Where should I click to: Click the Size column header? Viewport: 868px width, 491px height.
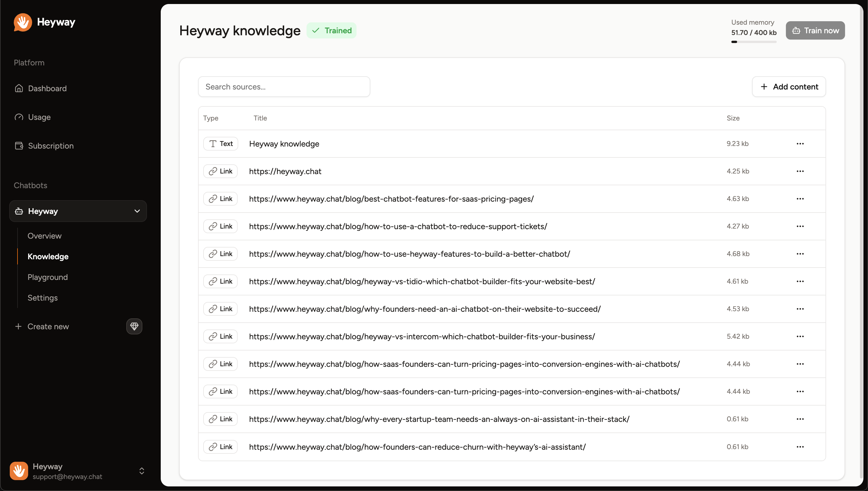733,118
